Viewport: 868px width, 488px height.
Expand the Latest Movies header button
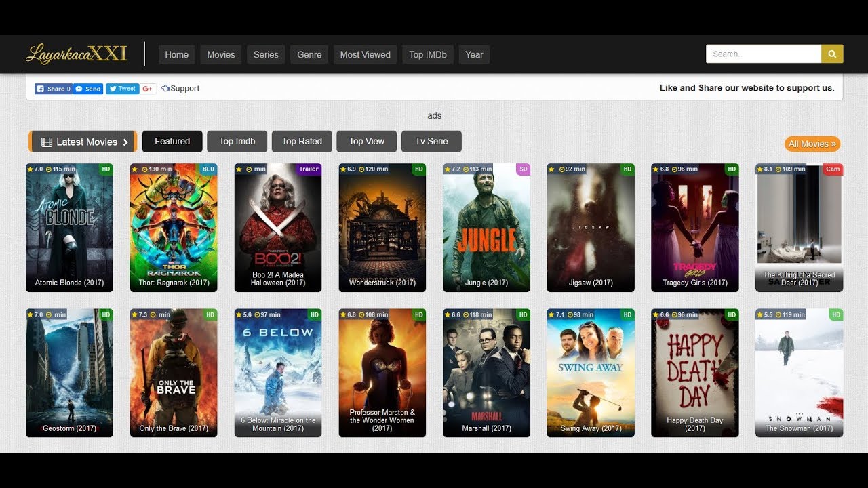tap(83, 142)
